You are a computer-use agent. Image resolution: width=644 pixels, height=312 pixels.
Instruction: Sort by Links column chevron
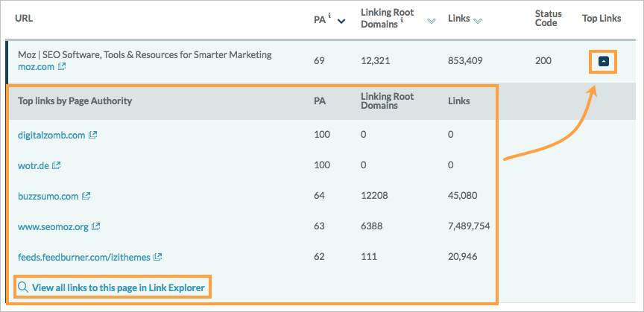(x=478, y=22)
